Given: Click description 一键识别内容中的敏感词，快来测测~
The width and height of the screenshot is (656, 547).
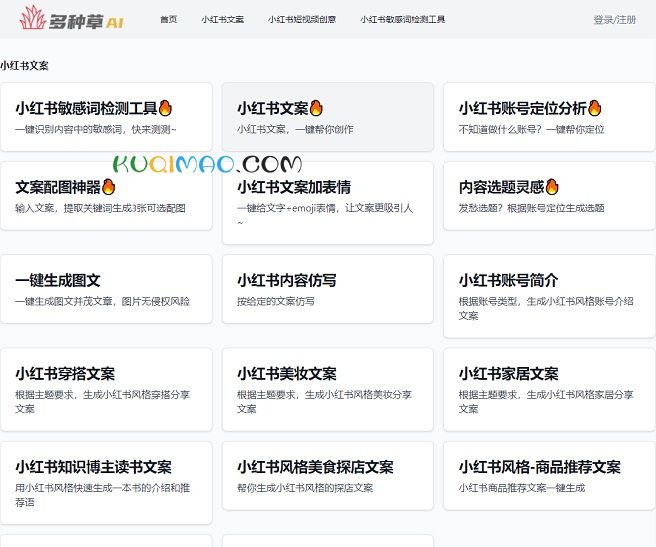Looking at the screenshot, I should pos(96,130).
